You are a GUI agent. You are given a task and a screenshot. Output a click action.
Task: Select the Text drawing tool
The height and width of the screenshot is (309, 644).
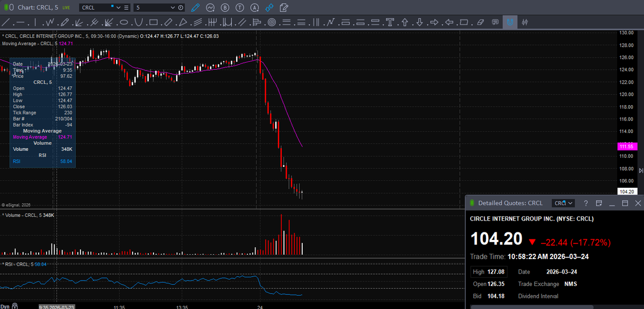(x=389, y=22)
